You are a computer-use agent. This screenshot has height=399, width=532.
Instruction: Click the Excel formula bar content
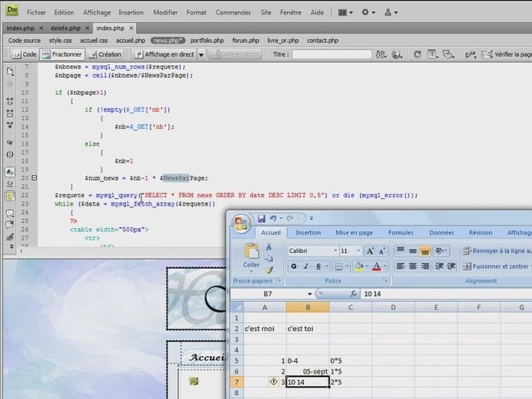pyautogui.click(x=446, y=294)
